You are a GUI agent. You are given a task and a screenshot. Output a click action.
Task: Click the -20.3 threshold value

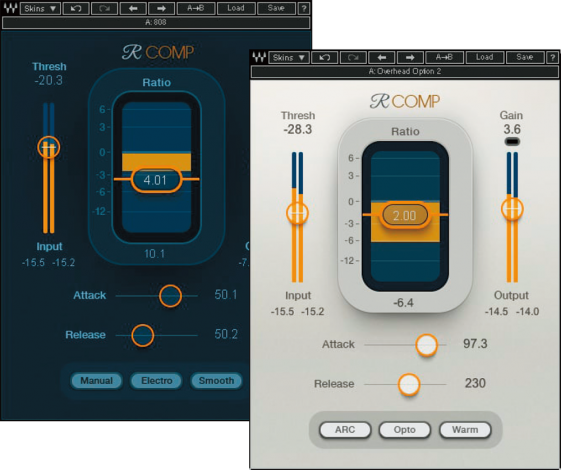49,80
